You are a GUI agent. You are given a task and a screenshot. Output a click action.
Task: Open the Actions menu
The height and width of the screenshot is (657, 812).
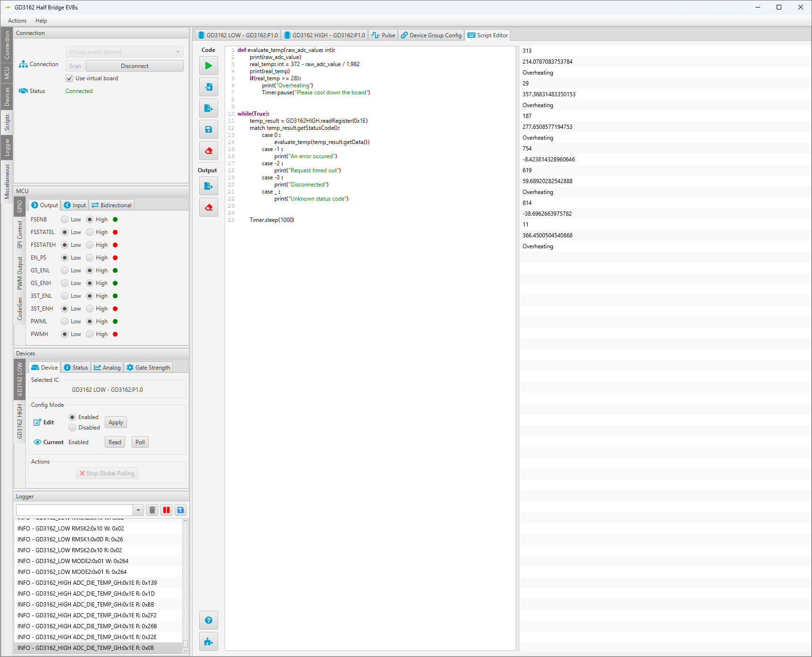pyautogui.click(x=17, y=21)
